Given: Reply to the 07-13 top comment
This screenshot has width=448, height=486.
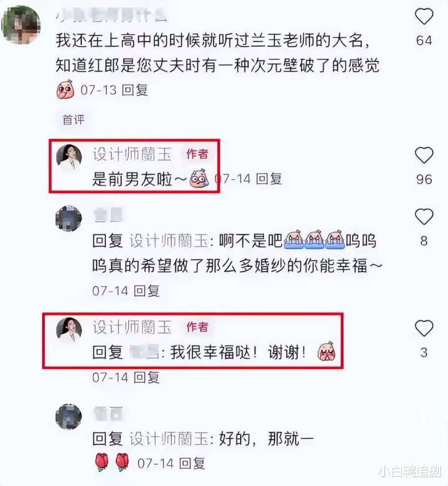Looking at the screenshot, I should pos(135,90).
